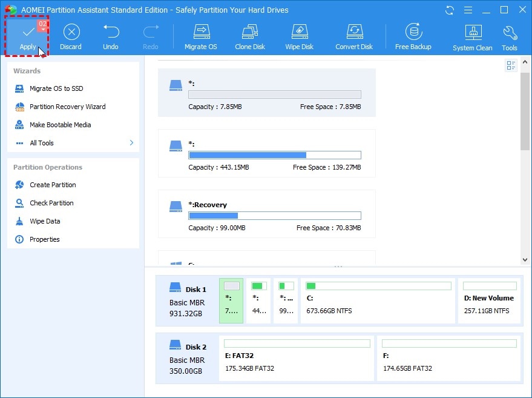Select the highlighted 7.85MB block on Disk 1
This screenshot has height=398, width=532.
[x=231, y=300]
